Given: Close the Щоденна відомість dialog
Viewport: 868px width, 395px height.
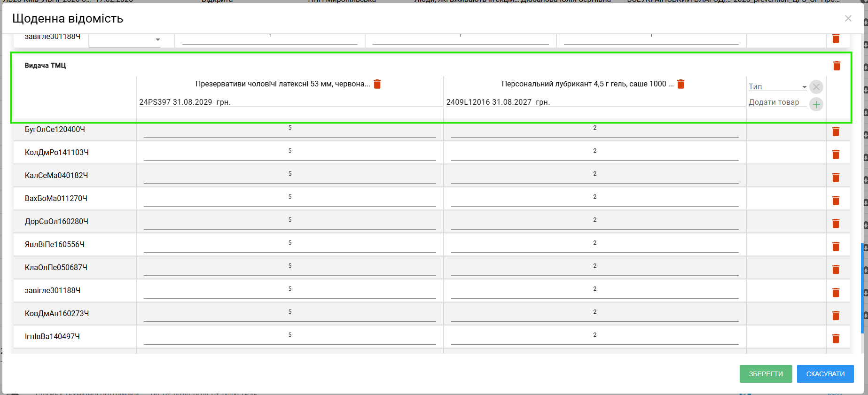Looking at the screenshot, I should pyautogui.click(x=848, y=18).
